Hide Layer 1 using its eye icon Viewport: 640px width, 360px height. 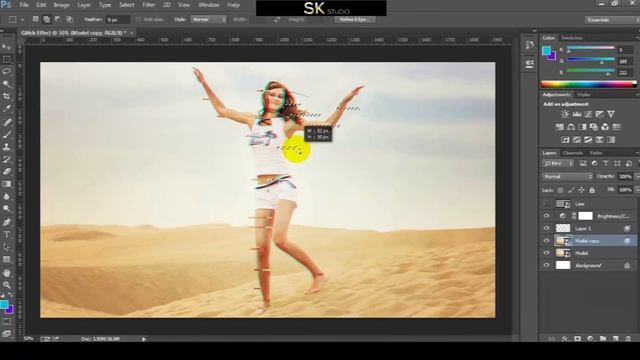click(x=547, y=228)
